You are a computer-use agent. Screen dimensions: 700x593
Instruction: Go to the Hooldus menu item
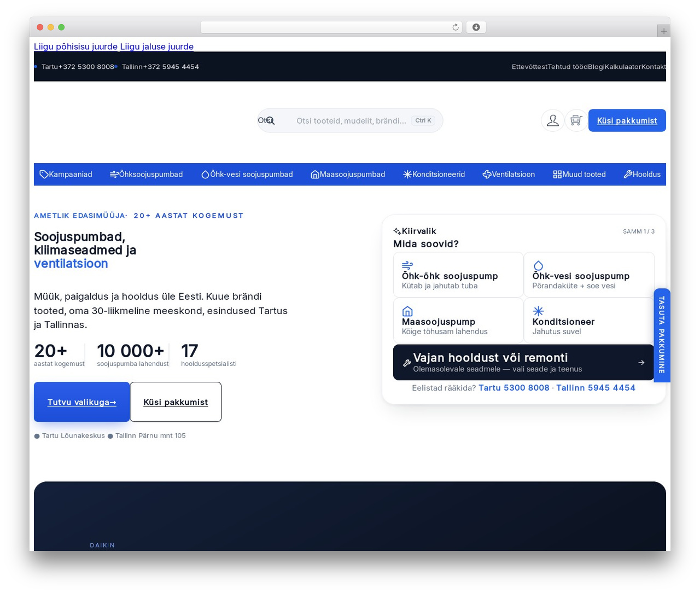point(642,175)
